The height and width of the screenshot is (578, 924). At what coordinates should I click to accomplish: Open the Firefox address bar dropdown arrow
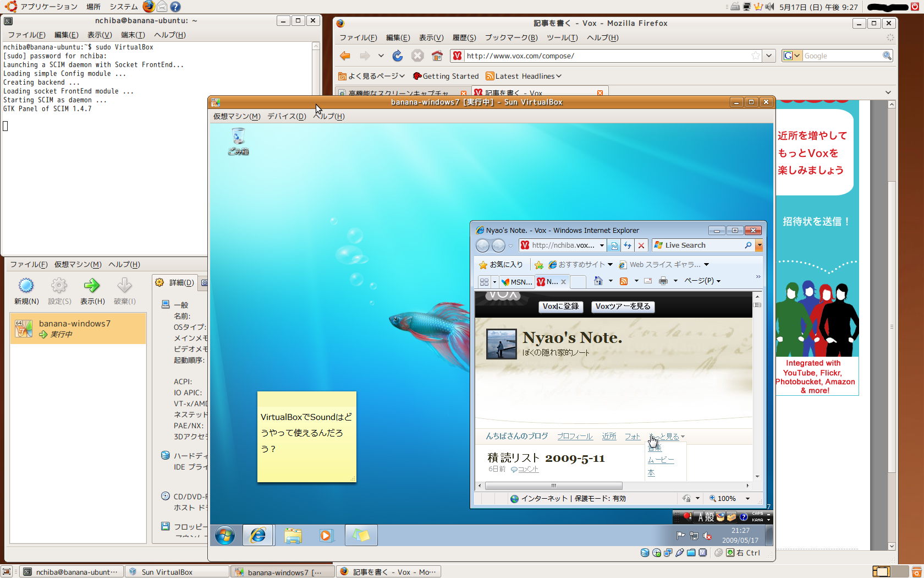[x=769, y=56]
